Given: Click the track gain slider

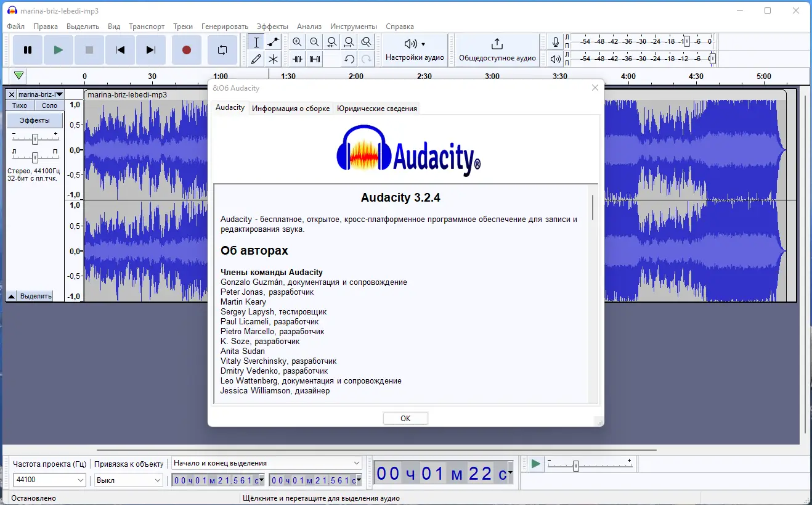Looking at the screenshot, I should (35, 139).
